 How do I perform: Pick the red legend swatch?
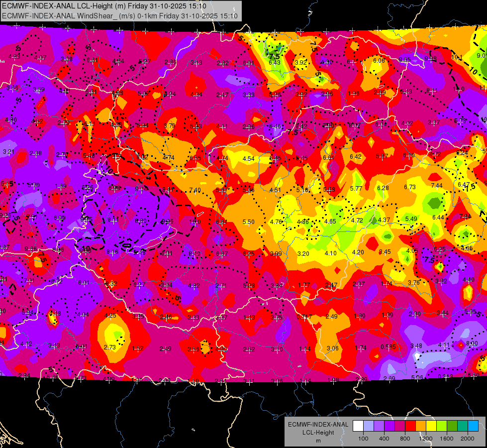click(410, 426)
